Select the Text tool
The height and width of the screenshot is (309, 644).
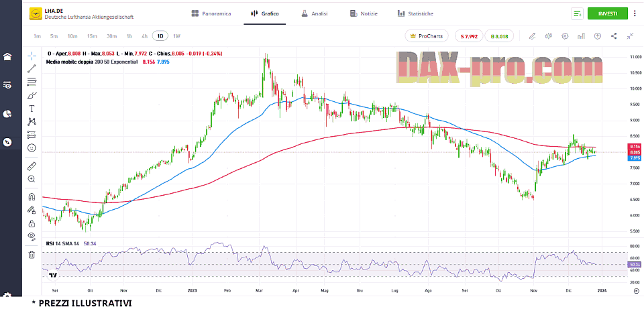[x=32, y=109]
